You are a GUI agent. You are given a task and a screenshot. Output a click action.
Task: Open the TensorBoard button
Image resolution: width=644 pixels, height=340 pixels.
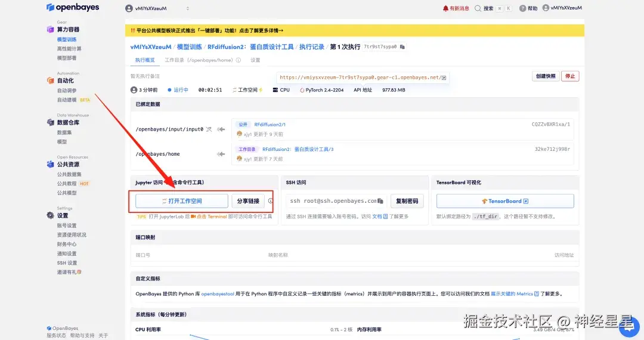(505, 201)
